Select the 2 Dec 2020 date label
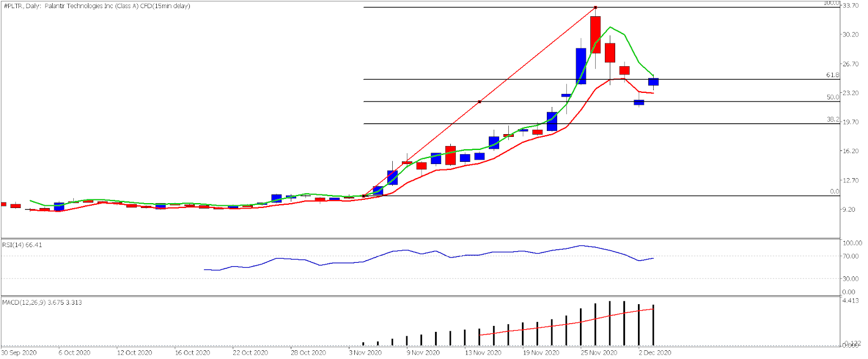The image size is (868, 359). [x=655, y=352]
